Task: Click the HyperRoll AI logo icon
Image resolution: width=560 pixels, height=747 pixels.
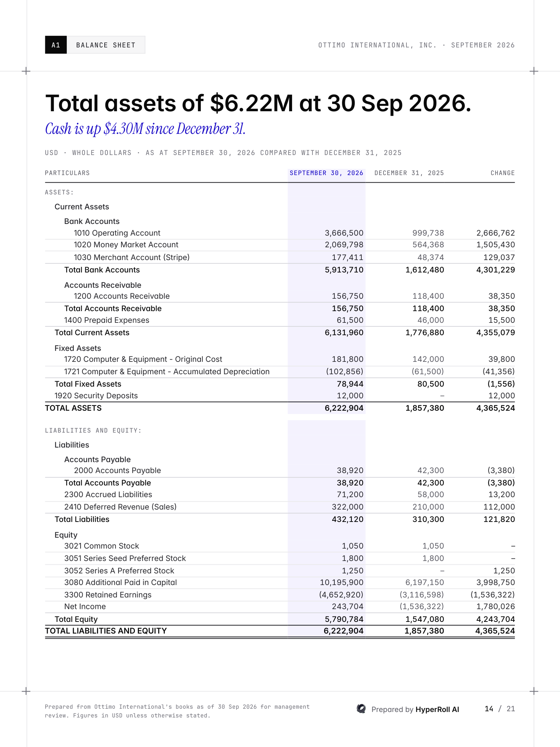Action: point(361,709)
